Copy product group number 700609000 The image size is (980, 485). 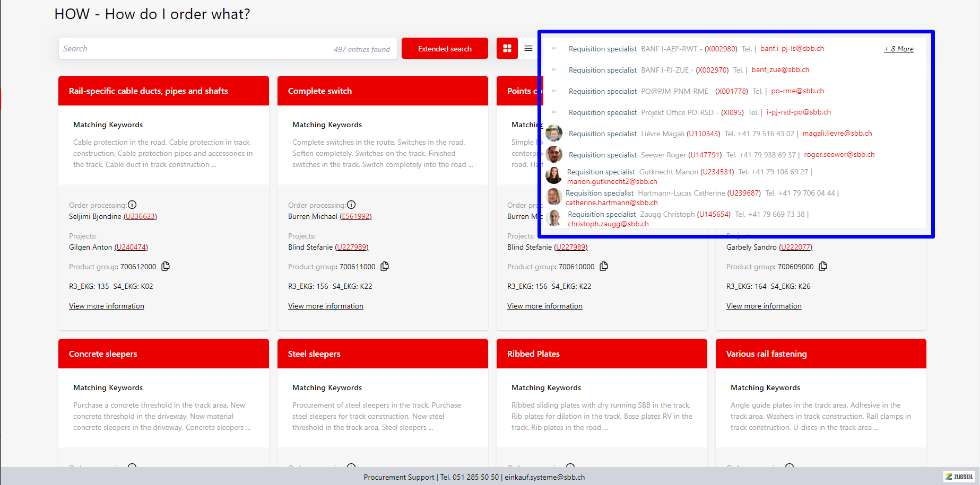tap(823, 266)
